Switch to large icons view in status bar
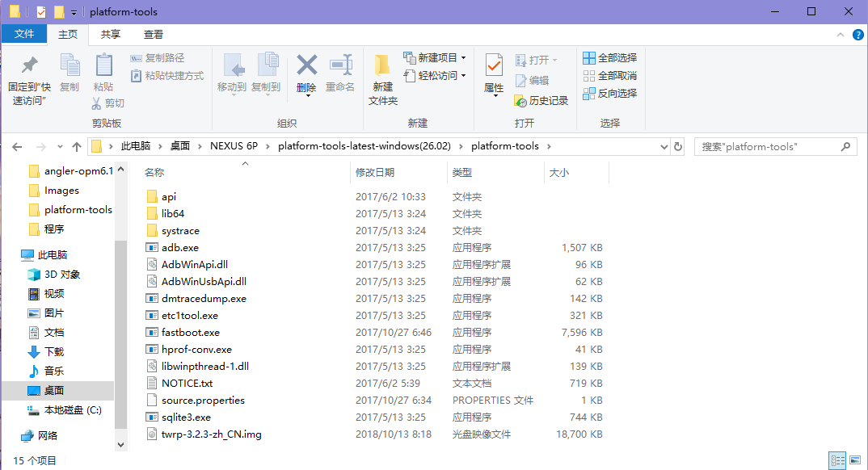The height and width of the screenshot is (470, 868). [855, 460]
